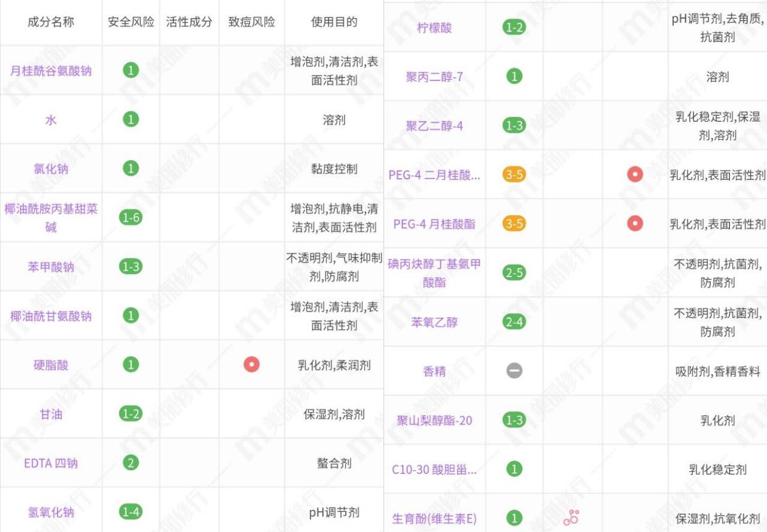Screen dimensions: 767x532
Task: Click column header 安全风险
Action: [x=131, y=22]
